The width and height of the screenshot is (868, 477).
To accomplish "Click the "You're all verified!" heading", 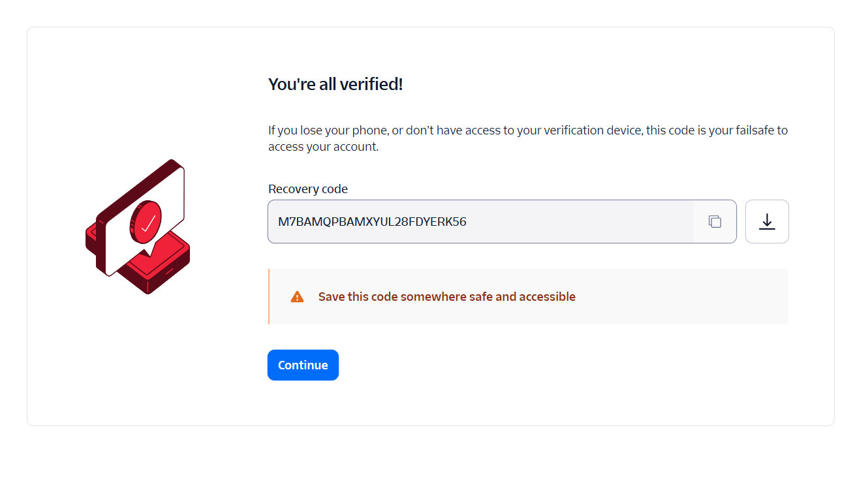I will [x=335, y=84].
